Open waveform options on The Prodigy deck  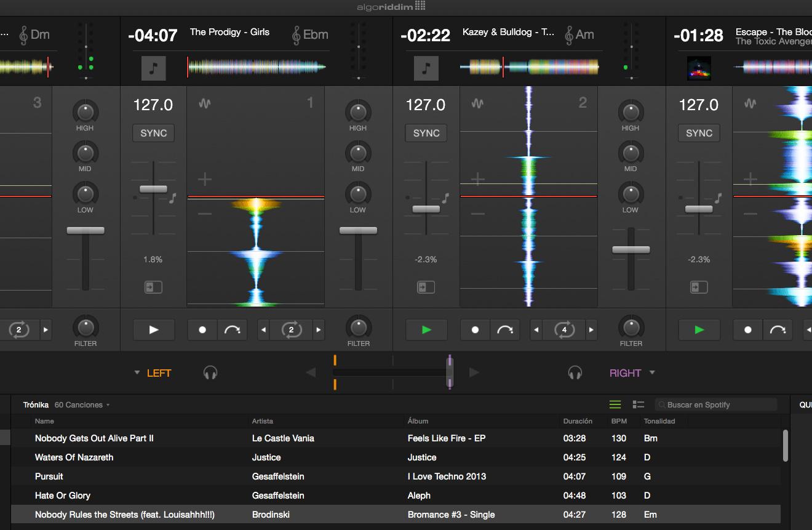(x=204, y=104)
